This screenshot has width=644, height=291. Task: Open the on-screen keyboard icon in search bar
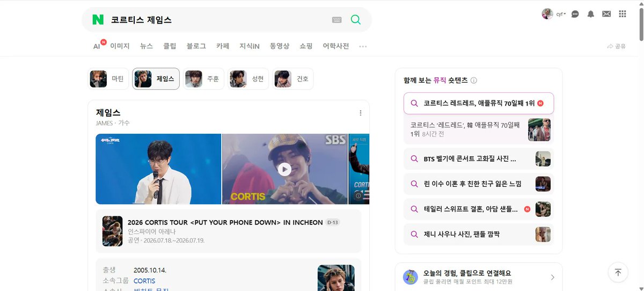(337, 20)
